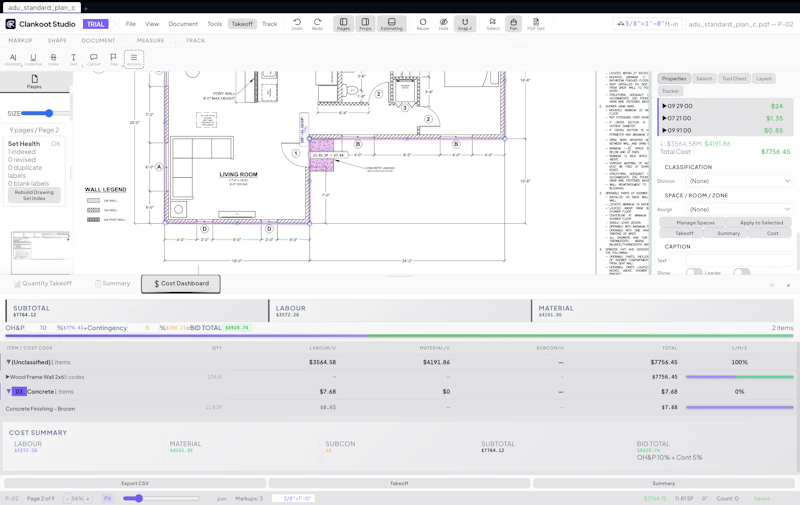800x505 pixels.
Task: Click the Pages document icon in sidebar
Action: [x=34, y=81]
